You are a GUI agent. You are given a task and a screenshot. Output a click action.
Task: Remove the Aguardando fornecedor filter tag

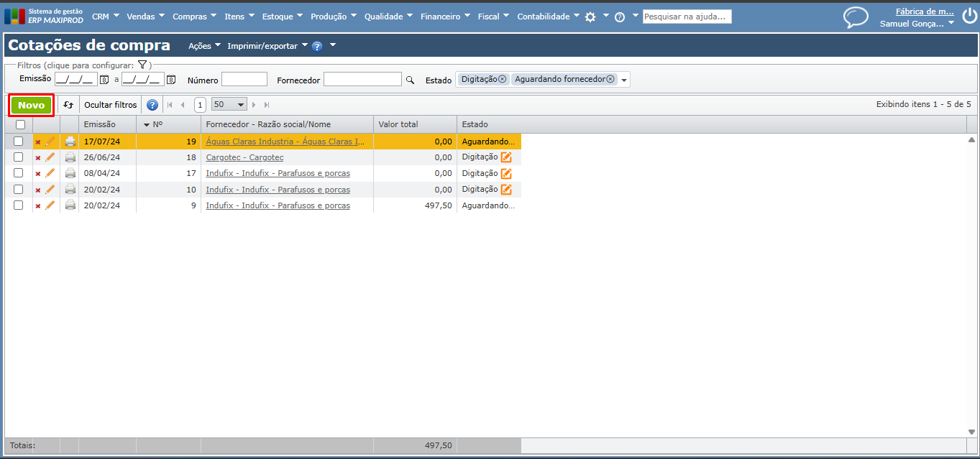pos(610,80)
